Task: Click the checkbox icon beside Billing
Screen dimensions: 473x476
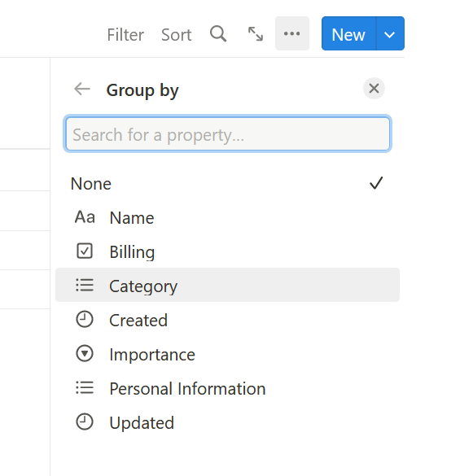Action: pos(85,251)
